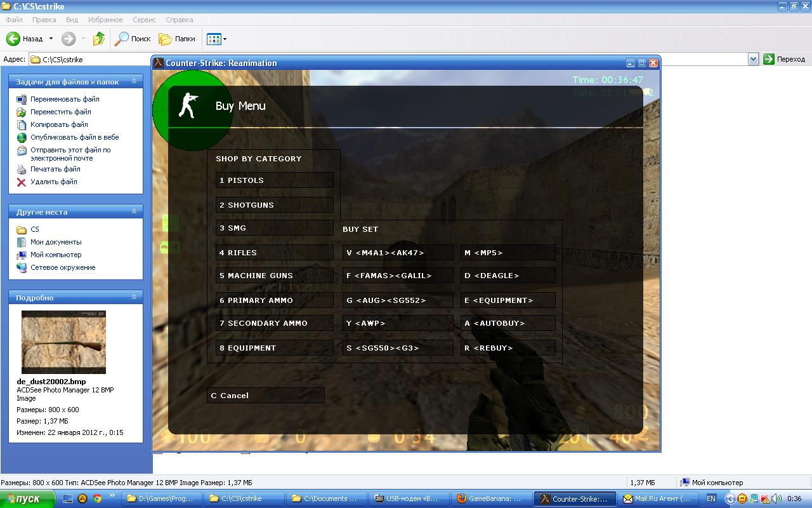Image resolution: width=812 pixels, height=508 pixels.
Task: Open the address bar dropdown arrow
Action: [x=753, y=59]
